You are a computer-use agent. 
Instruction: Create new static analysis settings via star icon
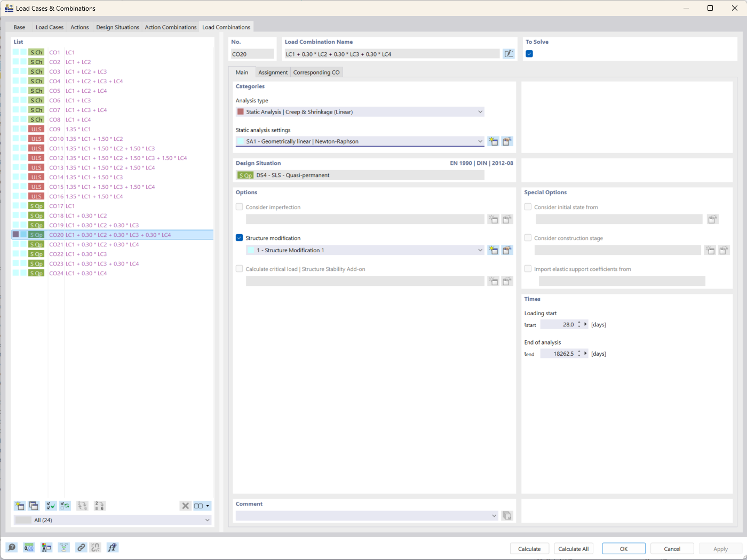(x=493, y=141)
